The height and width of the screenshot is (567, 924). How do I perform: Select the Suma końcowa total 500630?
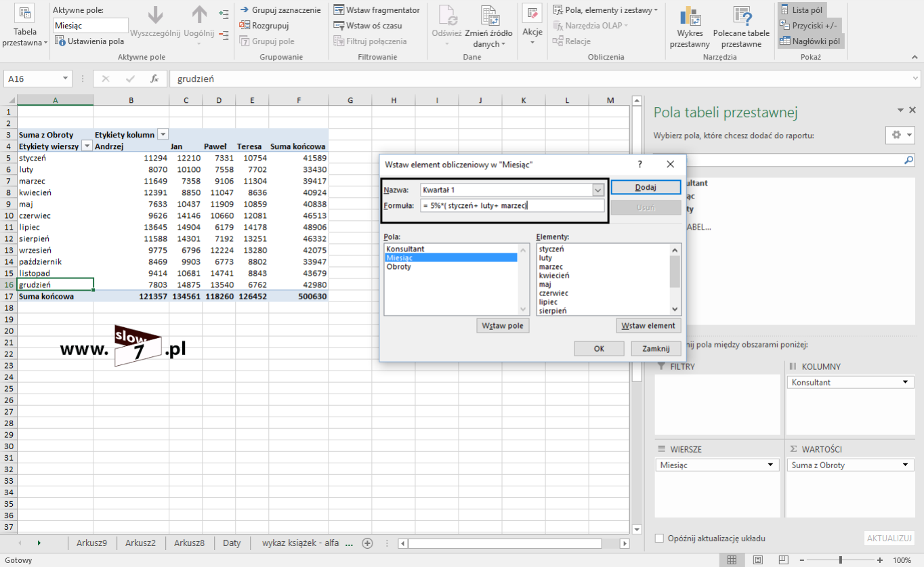point(299,296)
